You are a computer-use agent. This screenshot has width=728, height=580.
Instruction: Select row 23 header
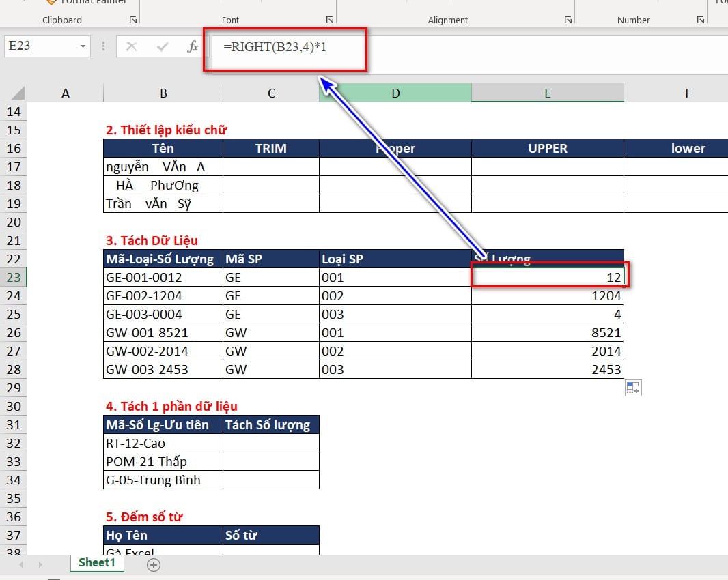click(14, 278)
